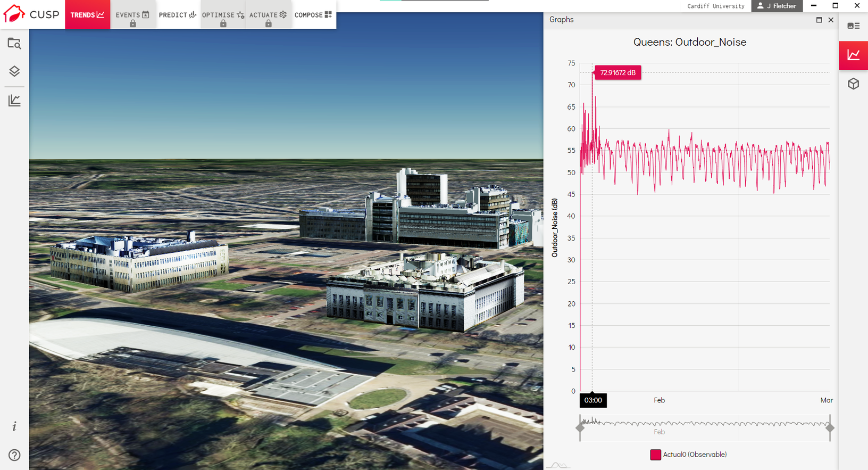The width and height of the screenshot is (868, 470).
Task: Select the graphs icon in right sidebar
Action: 854,55
